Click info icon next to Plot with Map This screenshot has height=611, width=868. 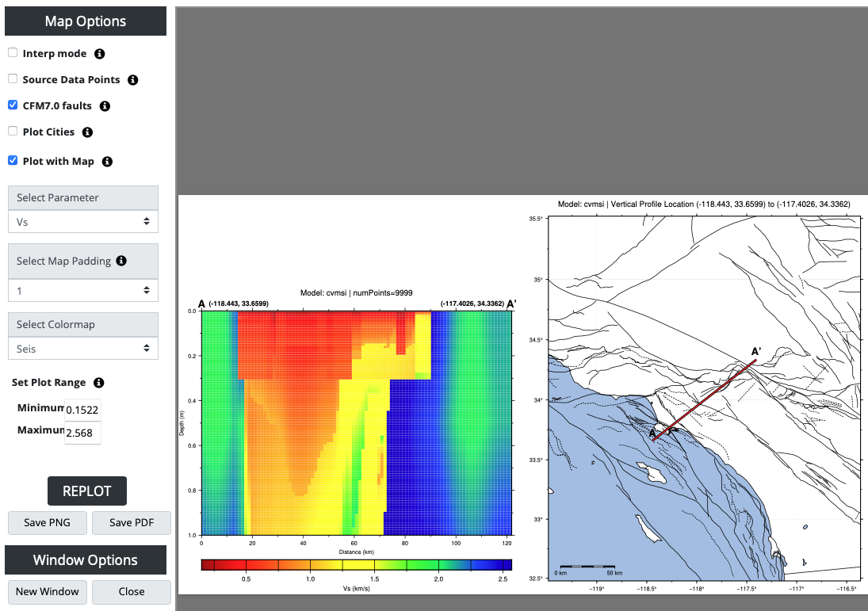(107, 162)
